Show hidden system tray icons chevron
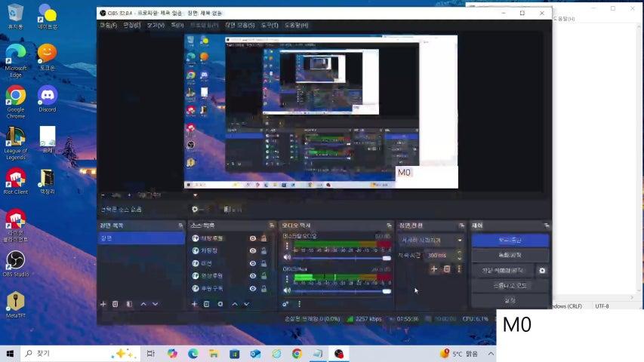Image resolution: width=644 pixels, height=362 pixels. (x=433, y=353)
